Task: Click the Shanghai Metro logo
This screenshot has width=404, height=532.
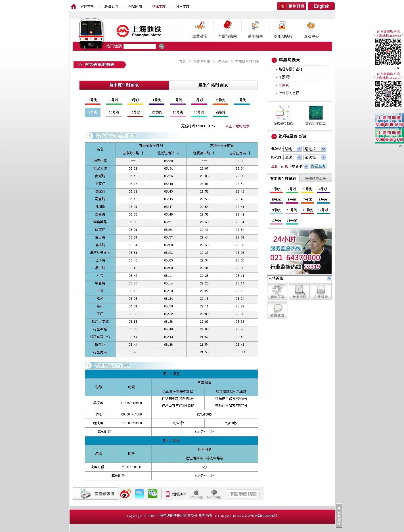Action: 139,31
